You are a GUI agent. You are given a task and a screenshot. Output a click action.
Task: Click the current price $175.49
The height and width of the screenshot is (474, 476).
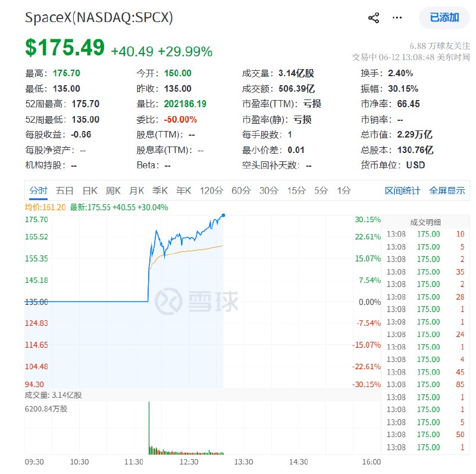[65, 48]
